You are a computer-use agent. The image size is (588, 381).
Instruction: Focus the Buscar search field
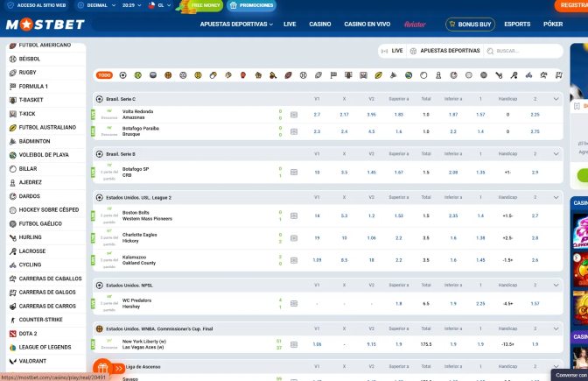(523, 51)
